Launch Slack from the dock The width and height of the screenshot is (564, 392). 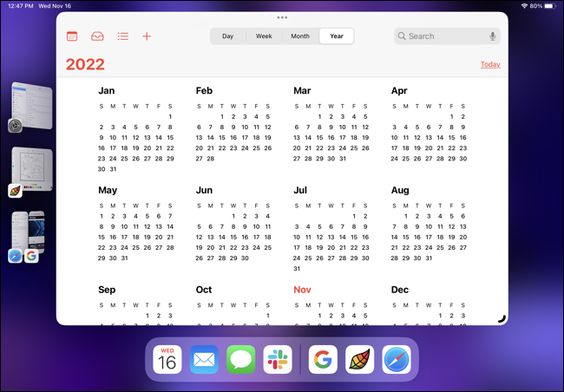[278, 359]
